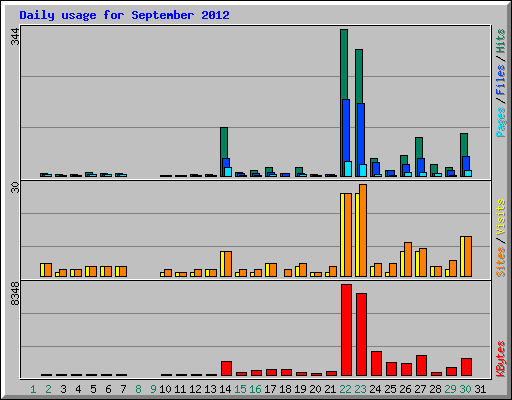The width and height of the screenshot is (512, 400).
Task: Click day 30 on the x-axis
Action: click(465, 389)
